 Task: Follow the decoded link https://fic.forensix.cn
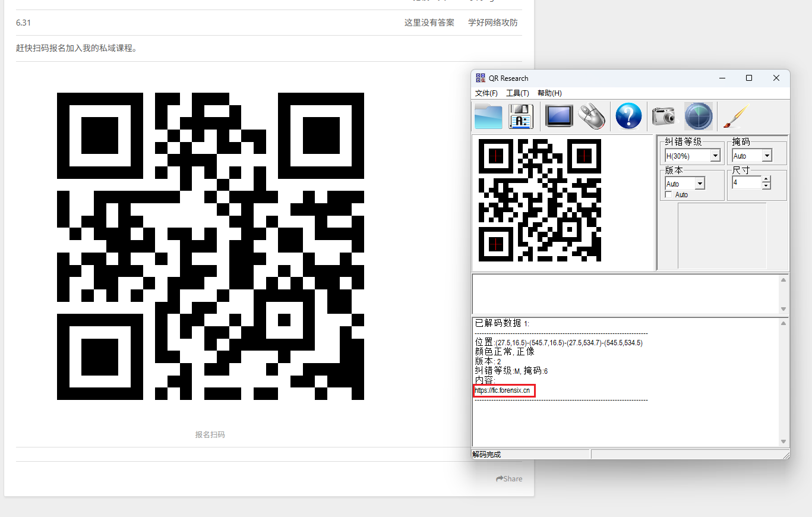tap(502, 390)
